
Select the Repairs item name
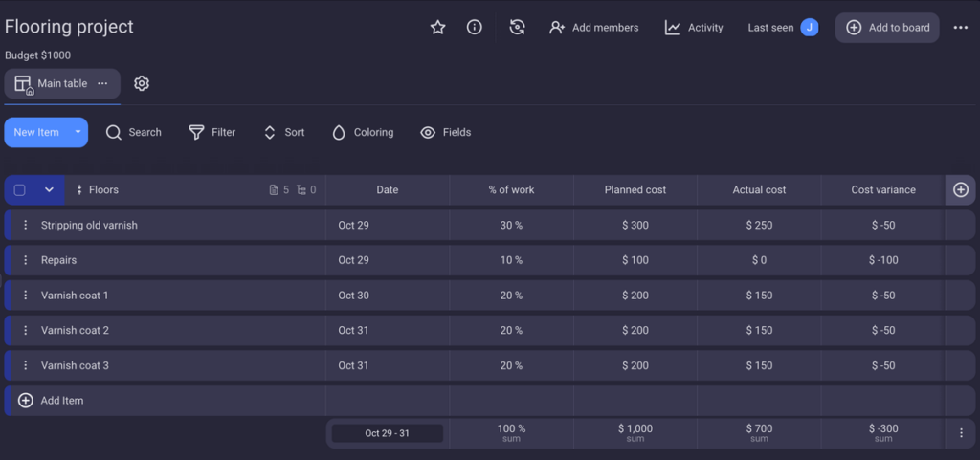click(x=58, y=260)
